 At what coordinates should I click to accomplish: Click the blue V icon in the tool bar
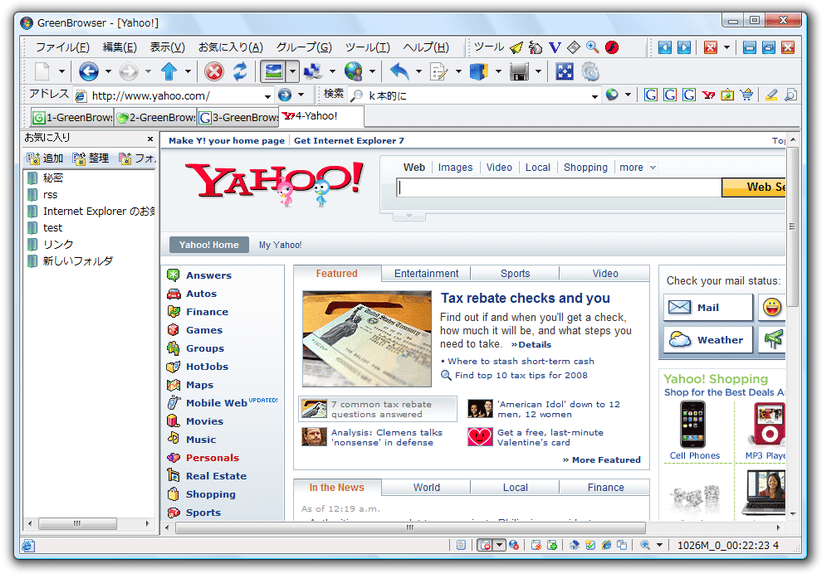tap(555, 47)
